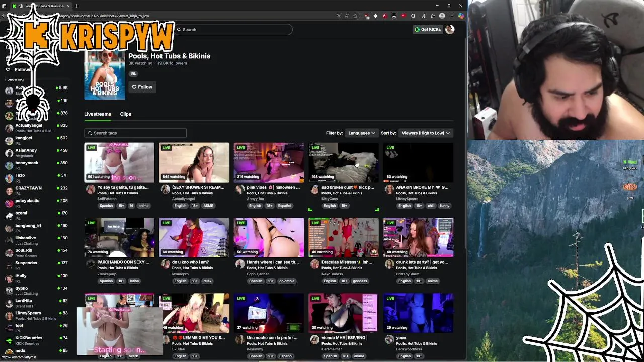Click Tazo avatar in sidebar

coord(9,178)
